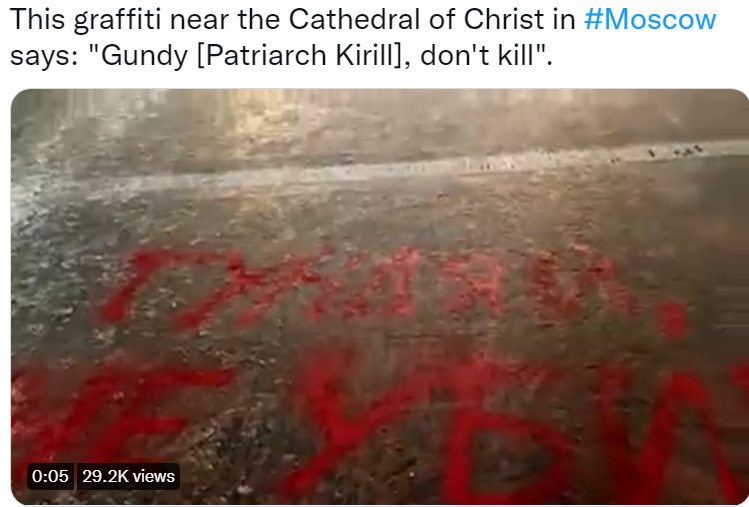Screen dimensions: 749x507
Task: Click the 29.2K views counter
Action: coord(128,476)
